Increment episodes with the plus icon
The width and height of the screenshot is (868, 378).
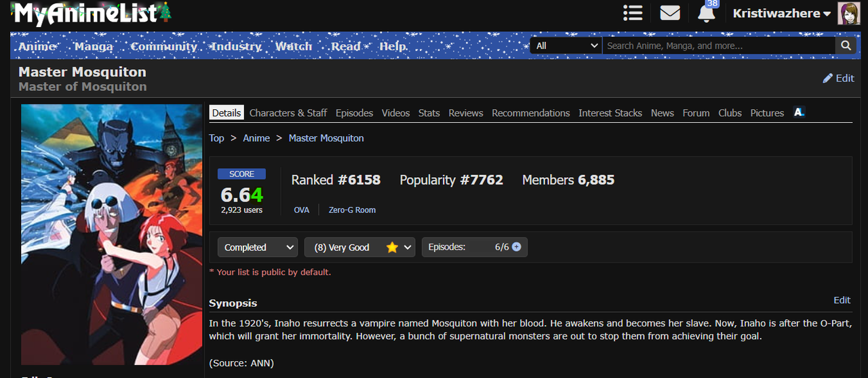[x=517, y=247]
